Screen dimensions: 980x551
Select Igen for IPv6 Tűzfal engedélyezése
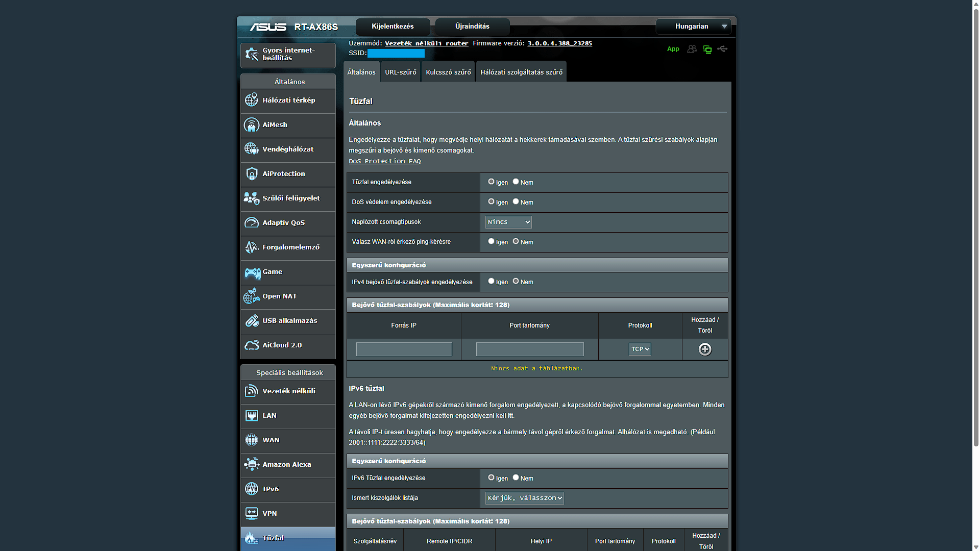[x=491, y=478]
